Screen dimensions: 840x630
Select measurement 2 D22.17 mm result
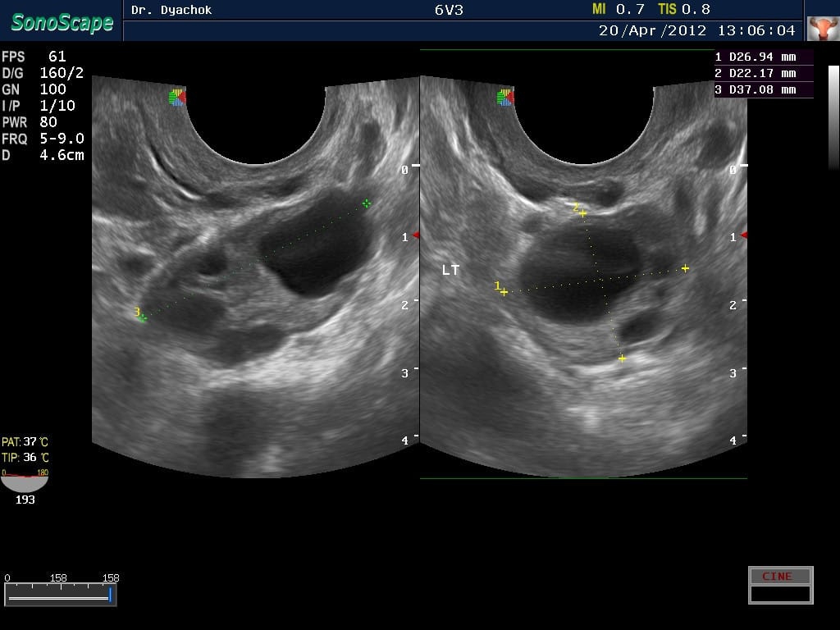764,74
